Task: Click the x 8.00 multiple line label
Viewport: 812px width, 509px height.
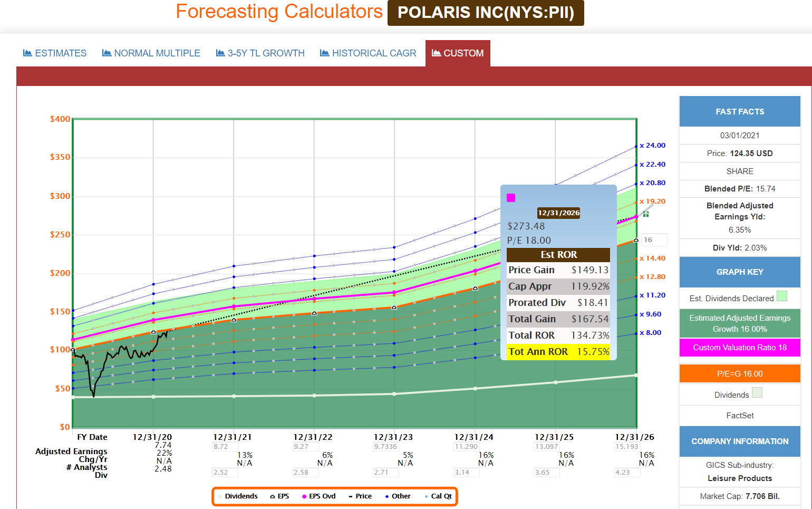Action: [651, 333]
